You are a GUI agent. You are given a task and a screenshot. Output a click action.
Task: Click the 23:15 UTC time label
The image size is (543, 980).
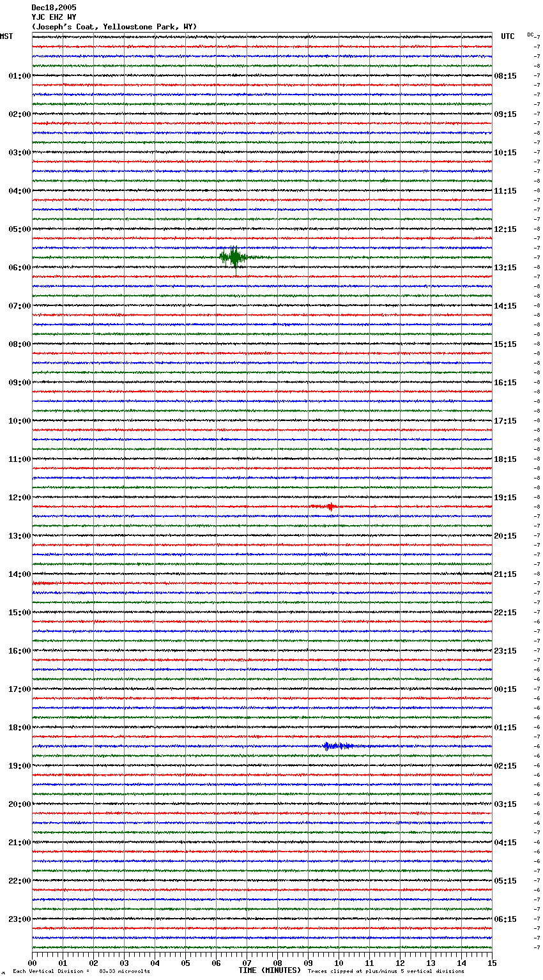coord(505,651)
